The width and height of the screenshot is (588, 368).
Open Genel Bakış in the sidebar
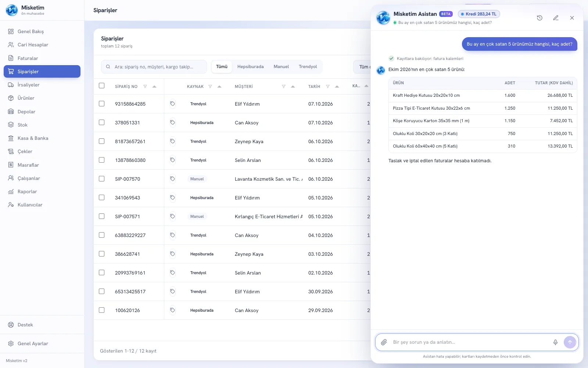[x=42, y=31]
